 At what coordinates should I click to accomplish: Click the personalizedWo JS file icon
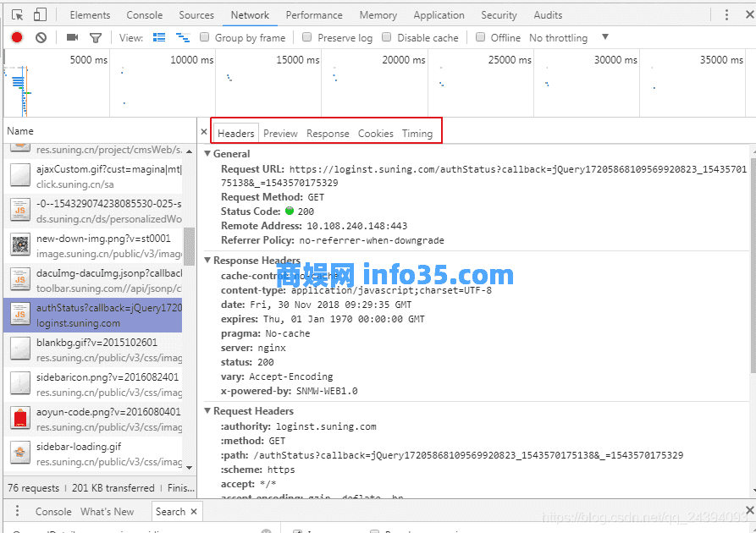(20, 211)
